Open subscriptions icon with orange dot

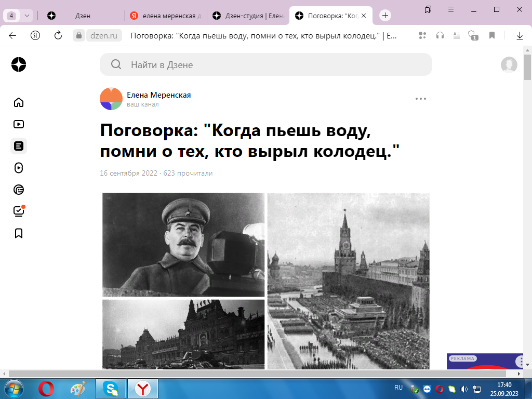[19, 211]
